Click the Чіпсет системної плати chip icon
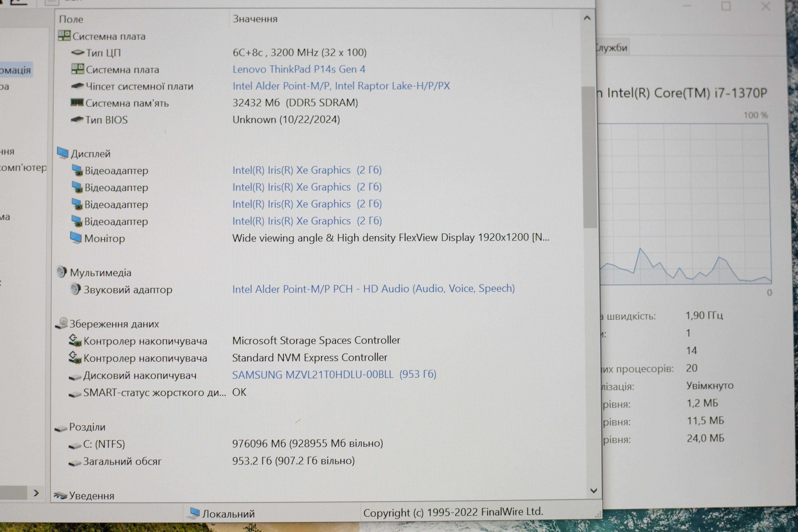Screen dimensions: 798x532 coord(77,86)
